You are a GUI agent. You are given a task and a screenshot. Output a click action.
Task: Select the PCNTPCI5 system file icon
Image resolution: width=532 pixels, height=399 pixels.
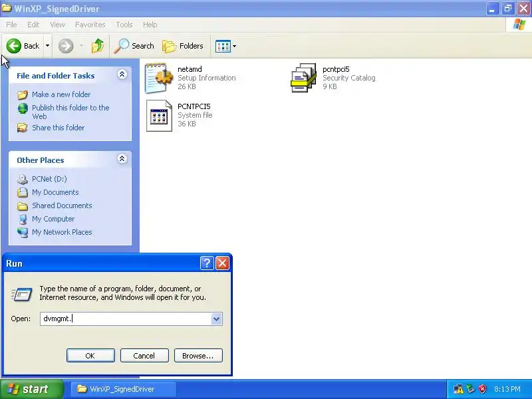[x=159, y=116]
